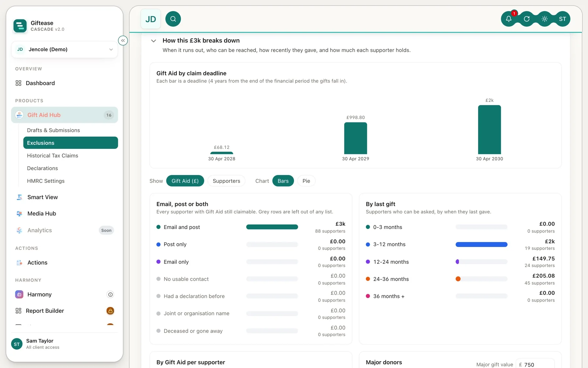Open the Sam Taylor account profile
The height and width of the screenshot is (368, 588).
pos(65,344)
